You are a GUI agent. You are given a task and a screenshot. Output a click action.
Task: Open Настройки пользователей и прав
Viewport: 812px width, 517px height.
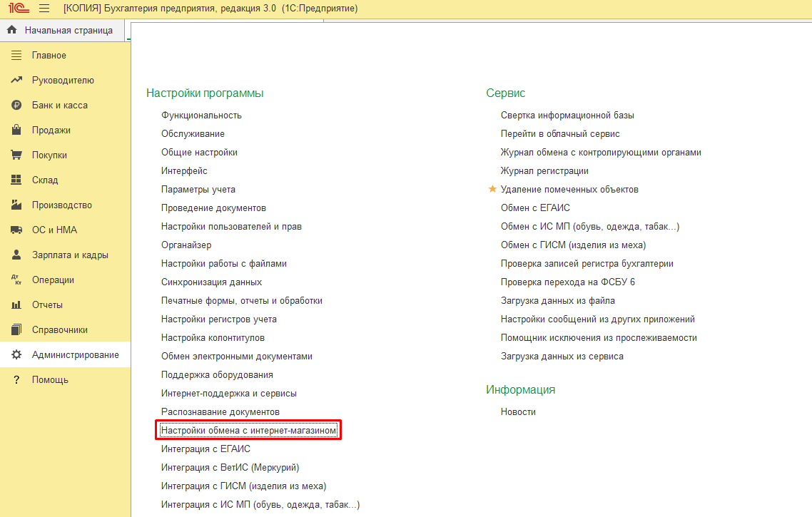(x=231, y=227)
